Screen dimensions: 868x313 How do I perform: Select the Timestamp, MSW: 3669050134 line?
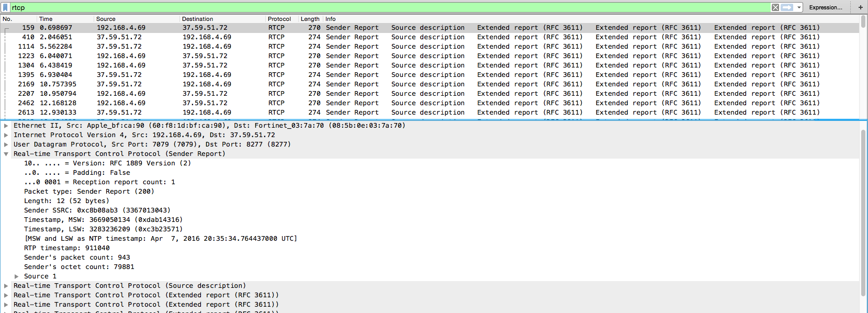click(103, 220)
